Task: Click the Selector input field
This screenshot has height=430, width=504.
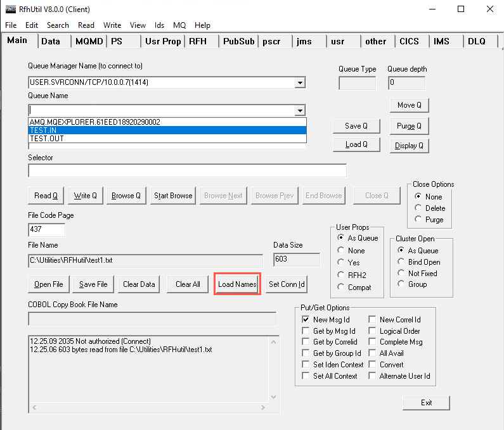Action: pos(188,170)
